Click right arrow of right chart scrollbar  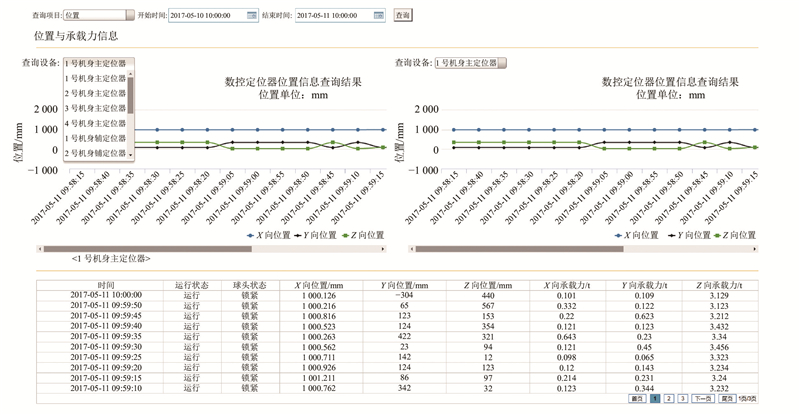click(755, 249)
